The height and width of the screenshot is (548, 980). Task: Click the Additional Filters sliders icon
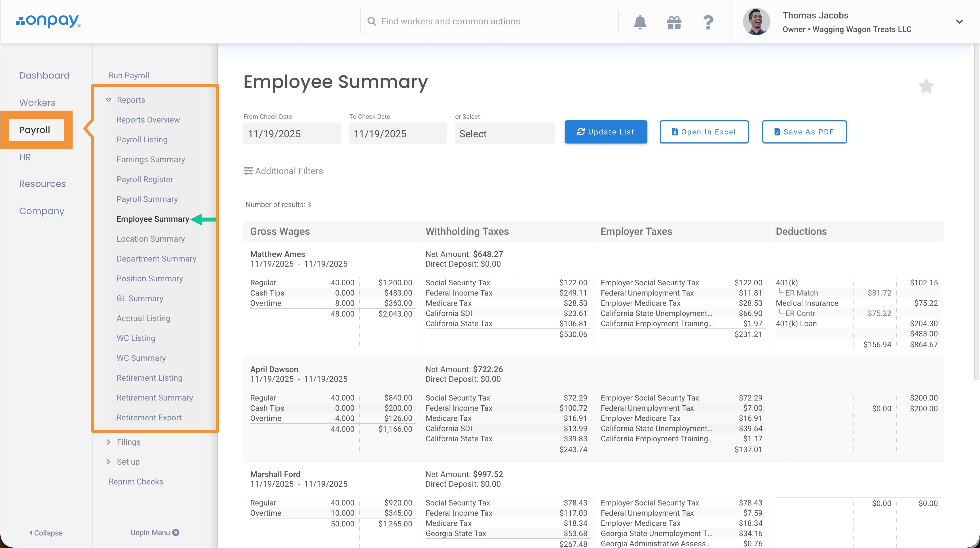click(x=248, y=171)
